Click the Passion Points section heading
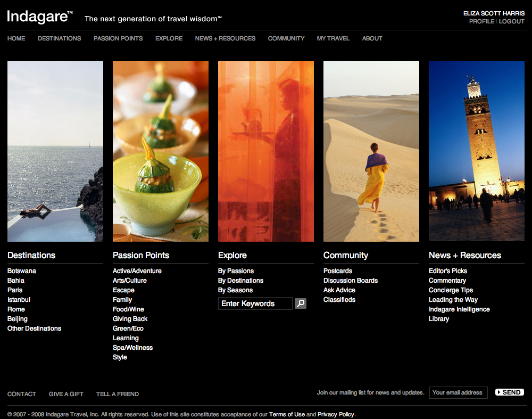The width and height of the screenshot is (532, 419). (x=141, y=256)
